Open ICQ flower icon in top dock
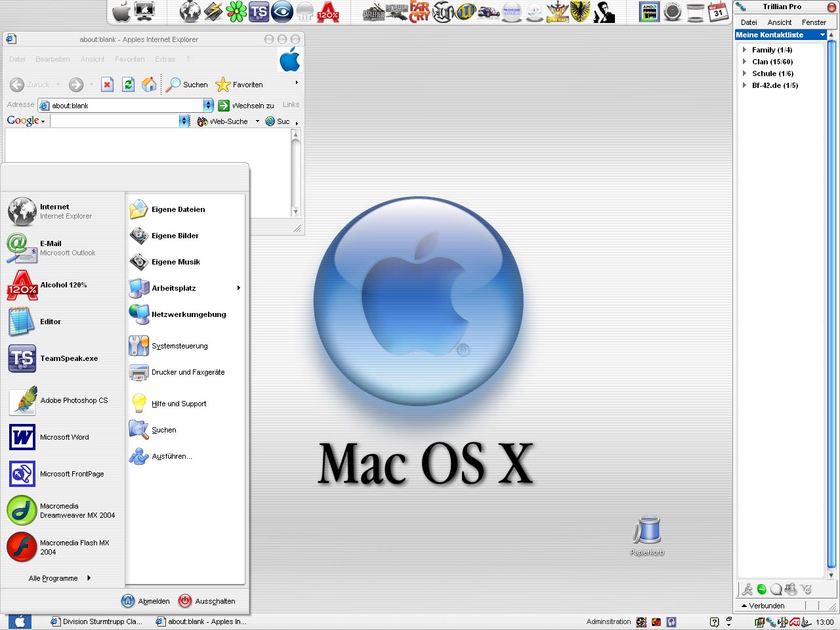This screenshot has width=840, height=630. click(x=236, y=12)
